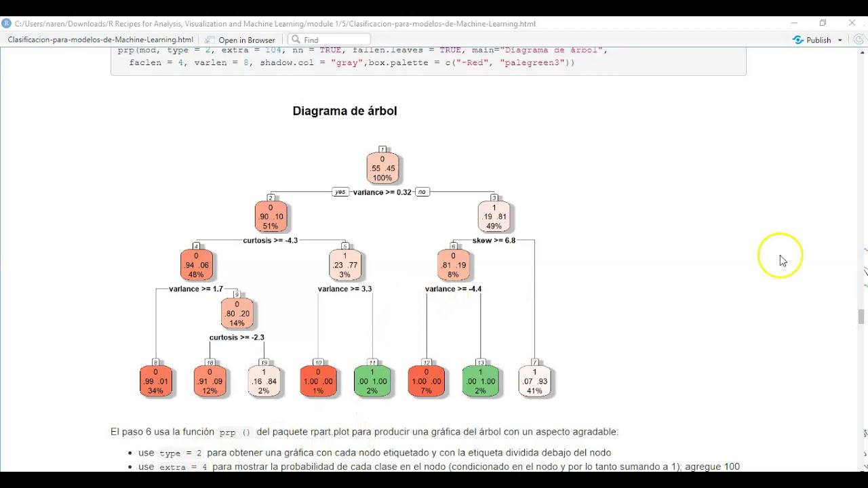Screen dimensions: 868x488
Task: Click the 'variance >= 1.7' split label
Action: [196, 289]
